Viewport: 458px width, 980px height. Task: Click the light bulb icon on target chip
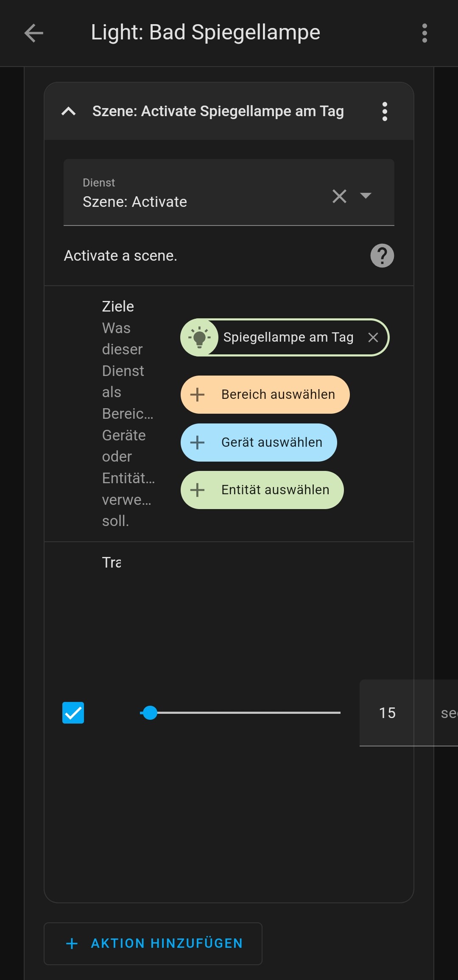coord(199,337)
